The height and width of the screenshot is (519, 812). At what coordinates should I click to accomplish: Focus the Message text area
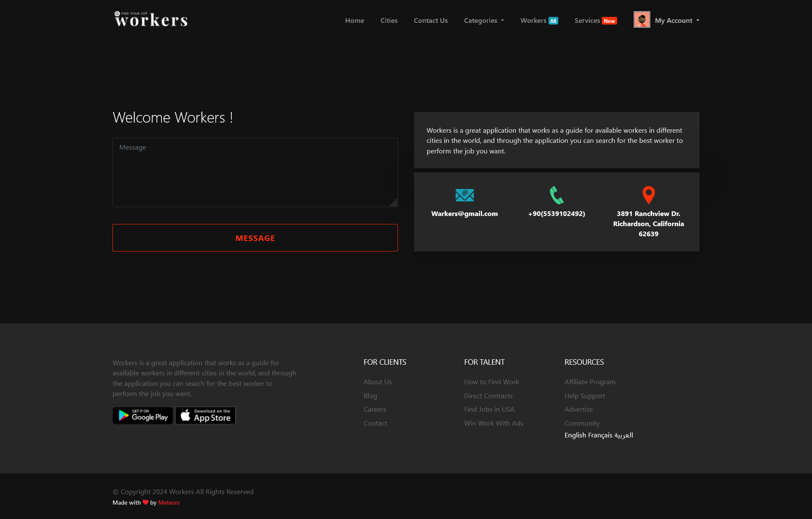pyautogui.click(x=255, y=172)
